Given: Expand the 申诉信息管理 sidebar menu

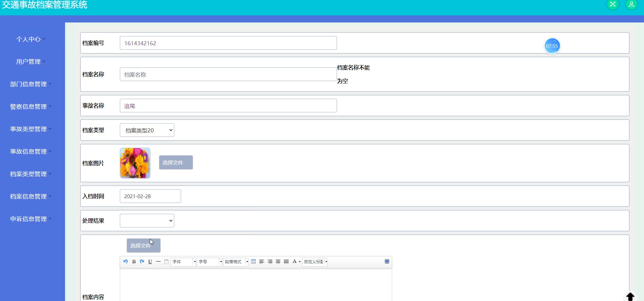Looking at the screenshot, I should (x=31, y=219).
